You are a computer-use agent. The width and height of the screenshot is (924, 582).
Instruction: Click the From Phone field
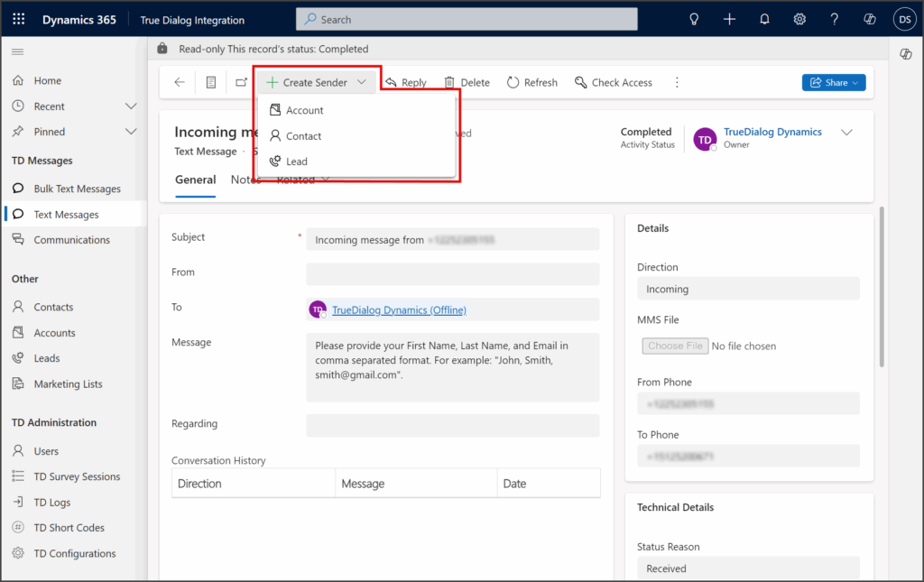tap(748, 403)
